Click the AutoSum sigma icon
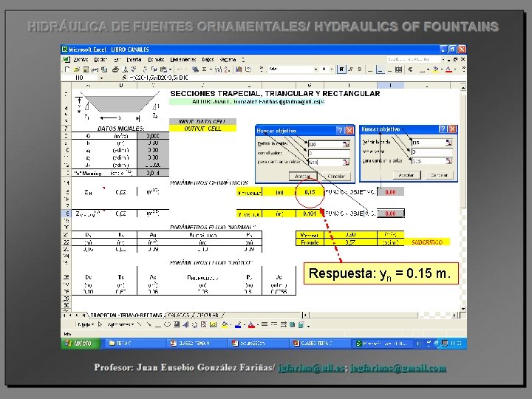Image resolution: width=532 pixels, height=399 pixels. click(204, 69)
